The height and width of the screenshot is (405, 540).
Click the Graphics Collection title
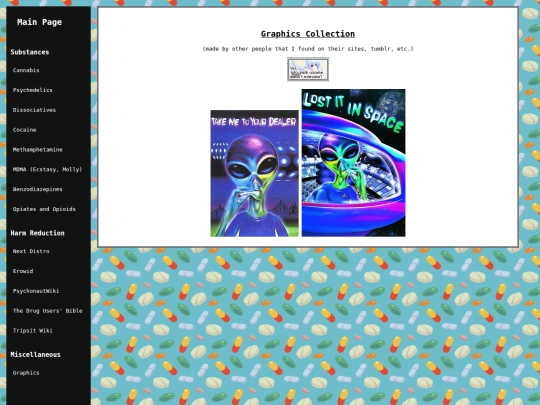[x=308, y=34]
